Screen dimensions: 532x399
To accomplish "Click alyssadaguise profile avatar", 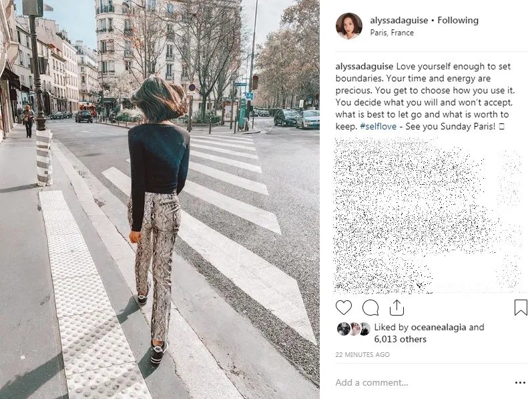I will pyautogui.click(x=349, y=26).
